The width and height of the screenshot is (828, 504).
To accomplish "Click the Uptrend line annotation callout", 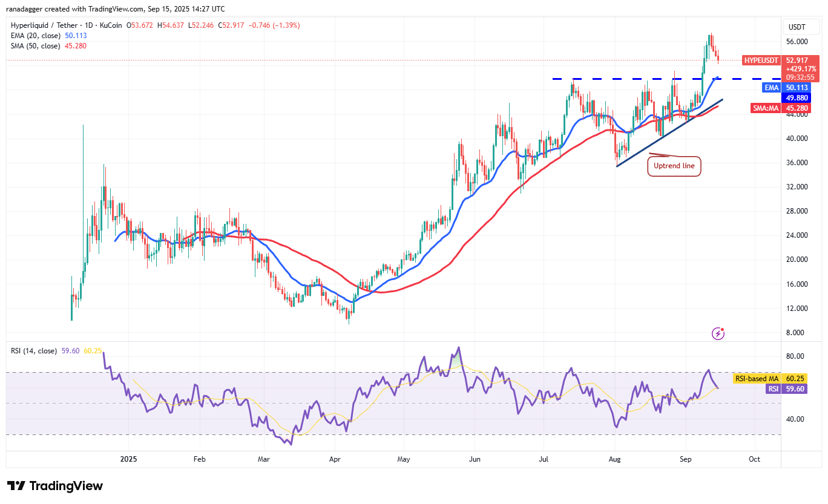I will click(674, 165).
